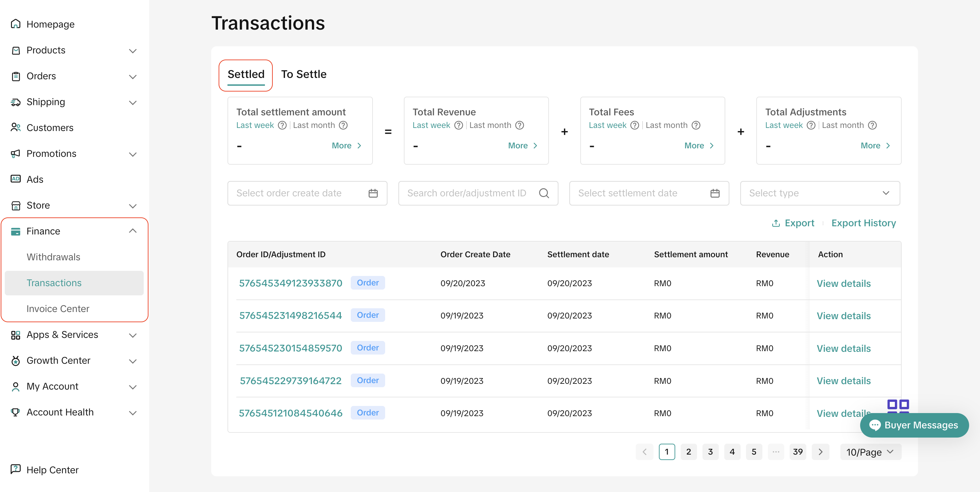Click the Ads icon in sidebar
This screenshot has height=492, width=980.
click(x=16, y=179)
